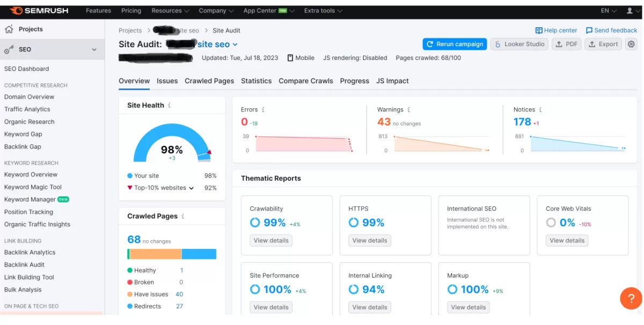Click the Crawlability progress ring icon
Screen dimensions: 644x325
[x=255, y=223]
